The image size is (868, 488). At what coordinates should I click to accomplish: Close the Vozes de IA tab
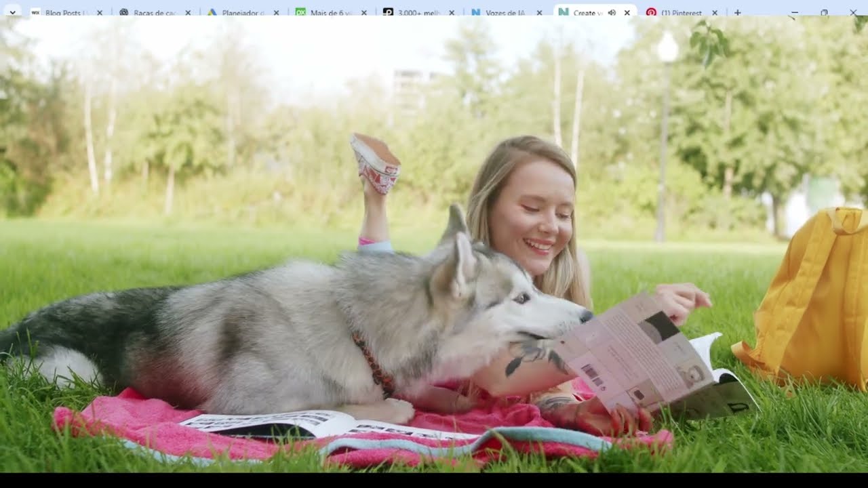click(x=539, y=12)
